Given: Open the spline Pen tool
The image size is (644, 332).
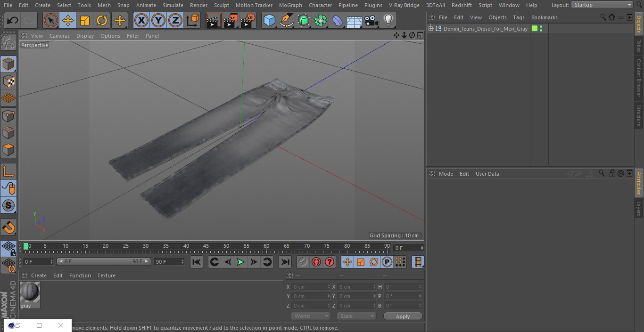Looking at the screenshot, I should [x=287, y=20].
